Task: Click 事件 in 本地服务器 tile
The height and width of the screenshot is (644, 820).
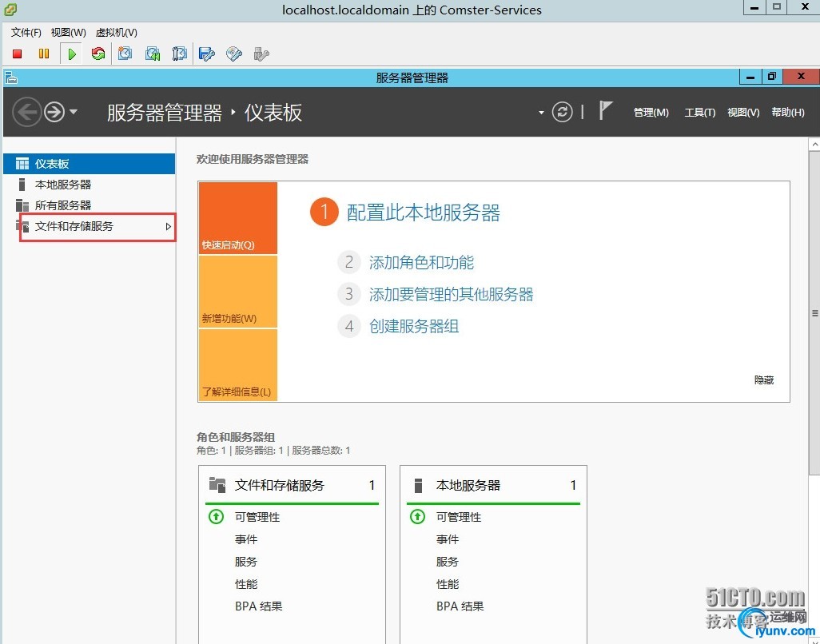Action: tap(448, 539)
